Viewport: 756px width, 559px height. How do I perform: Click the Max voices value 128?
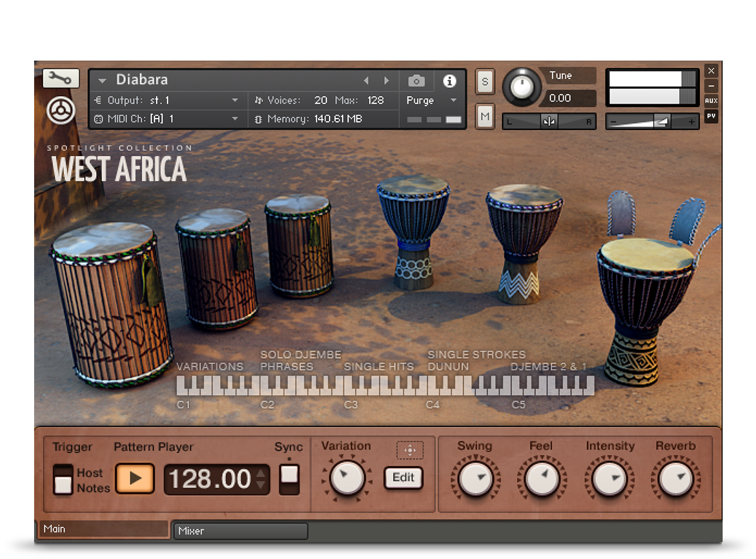pos(375,100)
